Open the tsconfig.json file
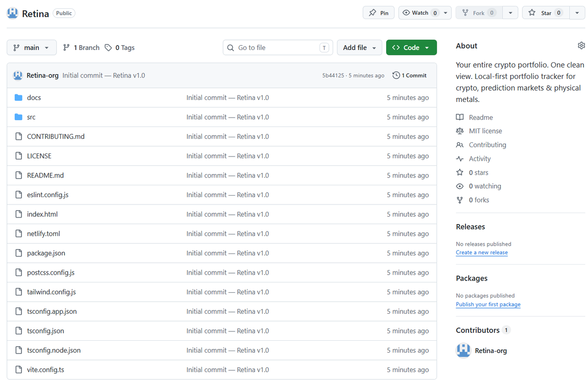This screenshot has height=380, width=588. click(46, 331)
